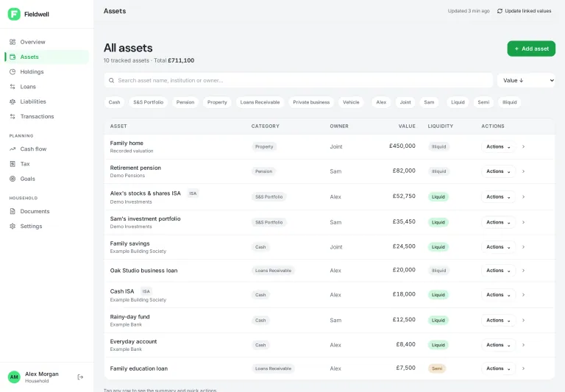Open Cash flow planning page
This screenshot has height=392, width=565.
(47, 149)
